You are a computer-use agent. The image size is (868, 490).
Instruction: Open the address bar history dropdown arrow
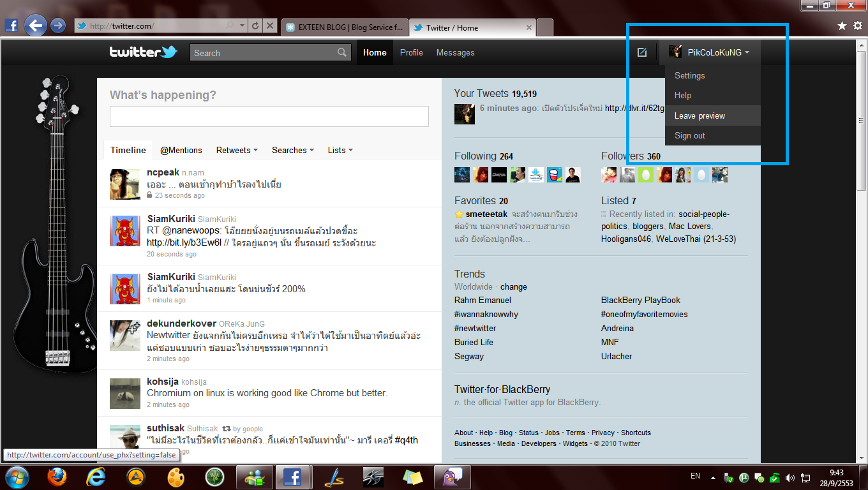coord(242,26)
